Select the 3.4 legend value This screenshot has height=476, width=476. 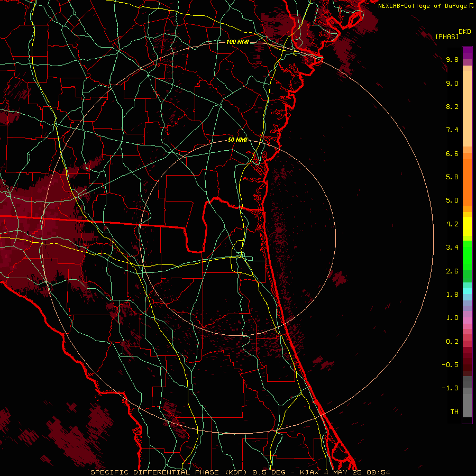click(x=452, y=248)
